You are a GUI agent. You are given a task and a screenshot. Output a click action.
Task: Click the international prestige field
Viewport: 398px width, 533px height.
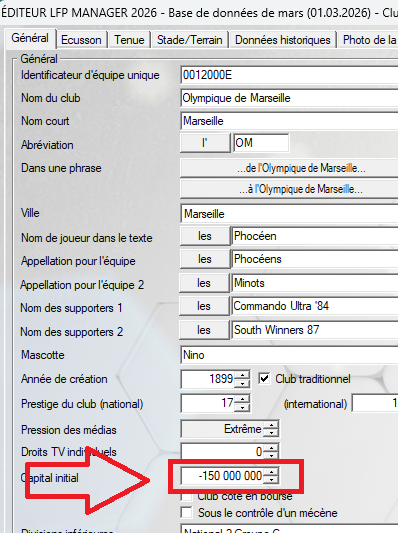point(375,403)
